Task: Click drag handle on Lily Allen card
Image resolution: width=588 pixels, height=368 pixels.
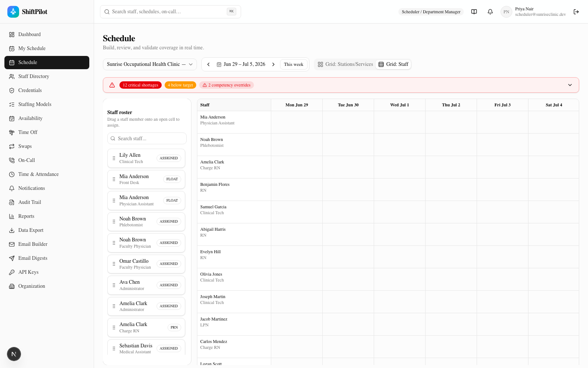Action: click(114, 158)
